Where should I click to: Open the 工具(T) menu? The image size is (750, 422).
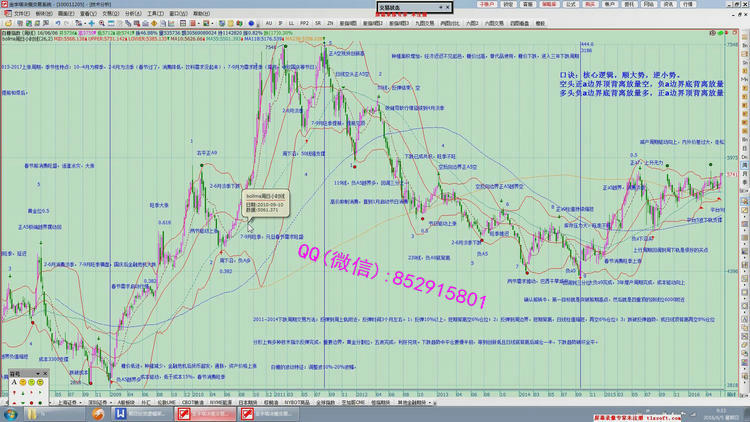[155, 13]
